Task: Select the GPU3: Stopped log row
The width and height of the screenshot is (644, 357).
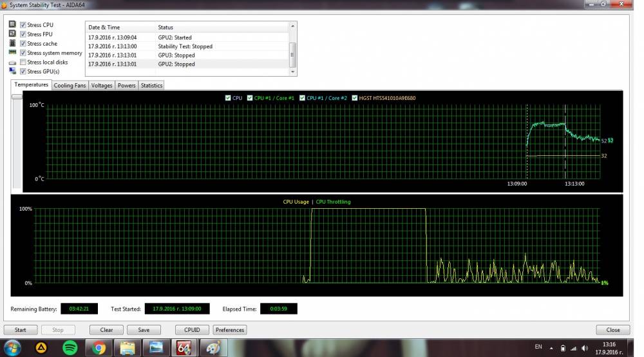Action: (x=187, y=55)
